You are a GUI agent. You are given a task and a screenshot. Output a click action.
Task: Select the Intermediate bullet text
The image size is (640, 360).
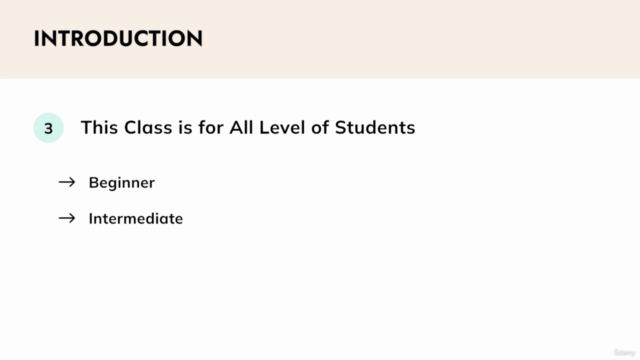pyautogui.click(x=136, y=218)
